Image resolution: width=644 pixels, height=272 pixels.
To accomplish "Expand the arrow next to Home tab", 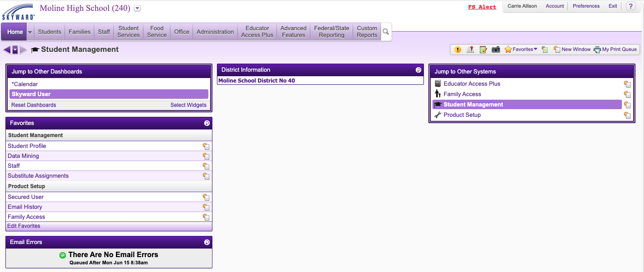I will click(x=30, y=32).
